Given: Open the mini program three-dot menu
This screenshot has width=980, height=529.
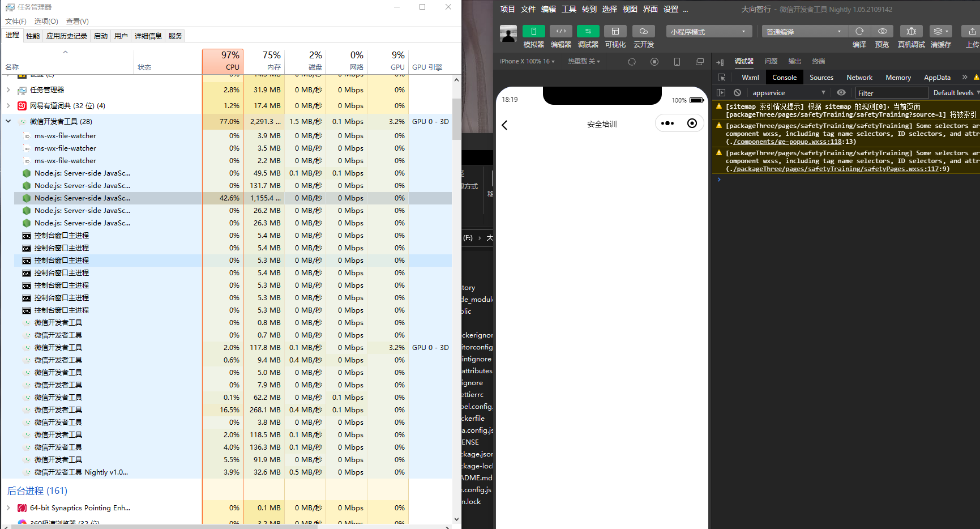Looking at the screenshot, I should pos(667,123).
